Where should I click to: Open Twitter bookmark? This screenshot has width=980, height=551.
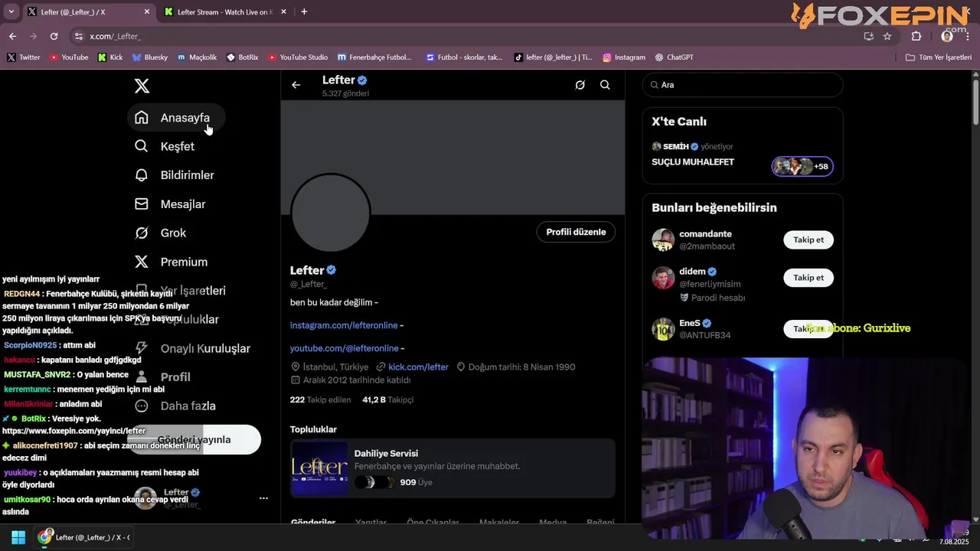click(24, 57)
